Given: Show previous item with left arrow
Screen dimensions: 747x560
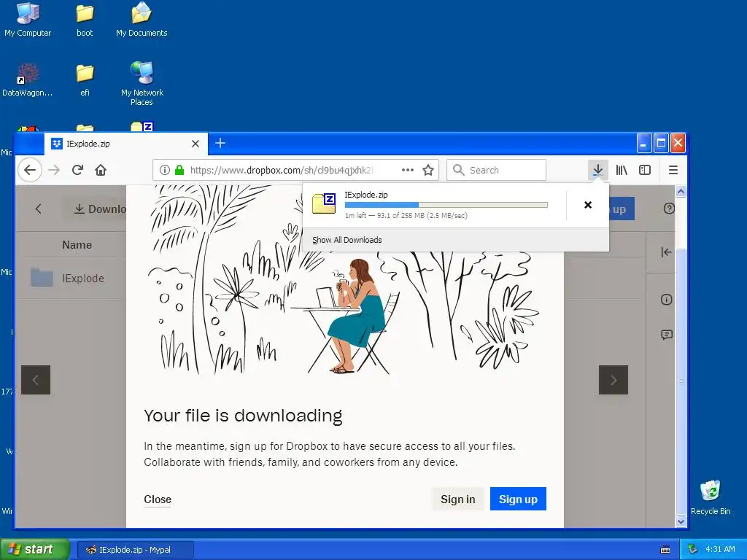Looking at the screenshot, I should (x=36, y=380).
